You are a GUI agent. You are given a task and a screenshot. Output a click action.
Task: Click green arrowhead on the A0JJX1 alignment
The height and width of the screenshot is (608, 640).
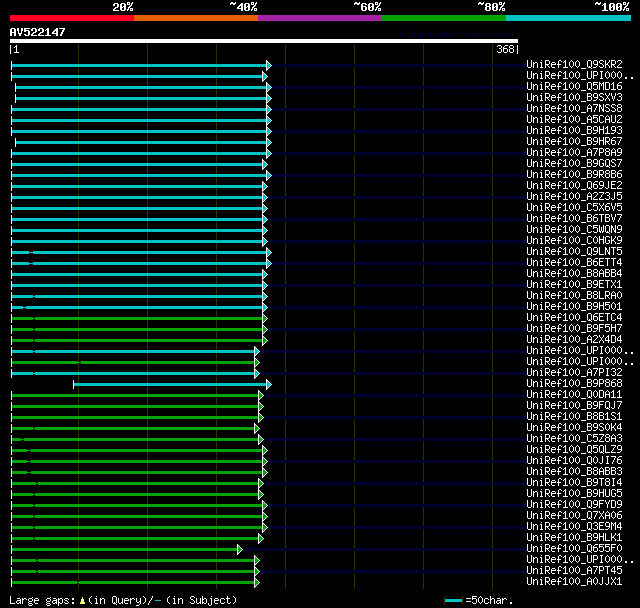click(x=257, y=582)
